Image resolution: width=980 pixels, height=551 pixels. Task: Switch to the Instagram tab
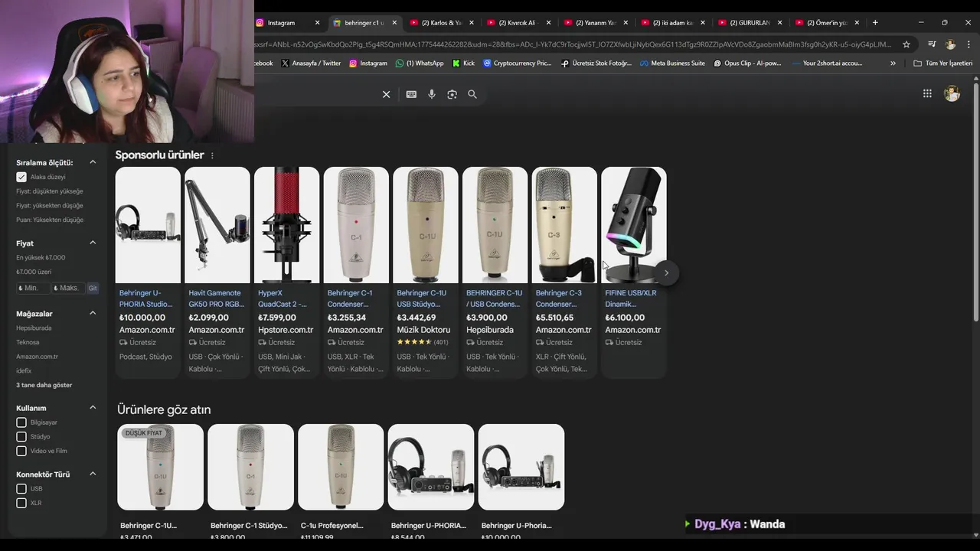(288, 23)
